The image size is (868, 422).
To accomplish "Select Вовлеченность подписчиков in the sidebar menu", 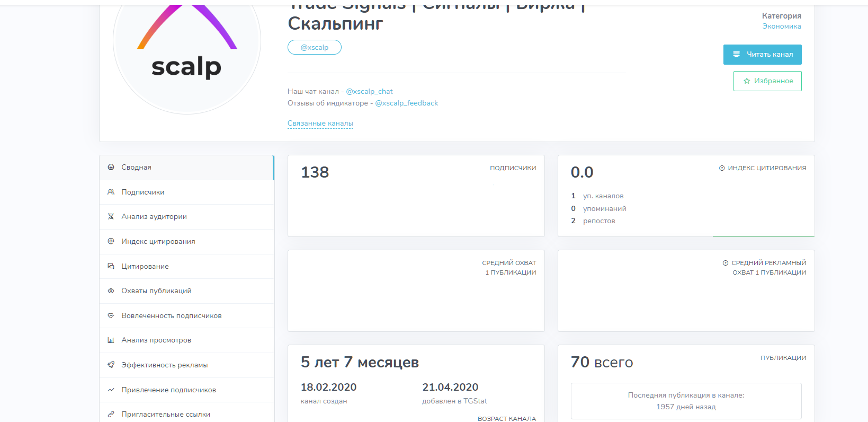I will point(186,315).
